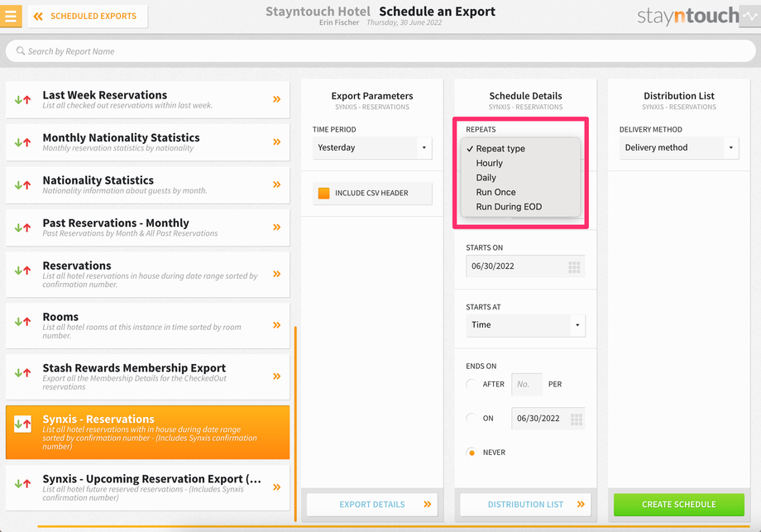The image size is (761, 532).
Task: Choose Hourly in the repeats list
Action: pyautogui.click(x=520, y=163)
